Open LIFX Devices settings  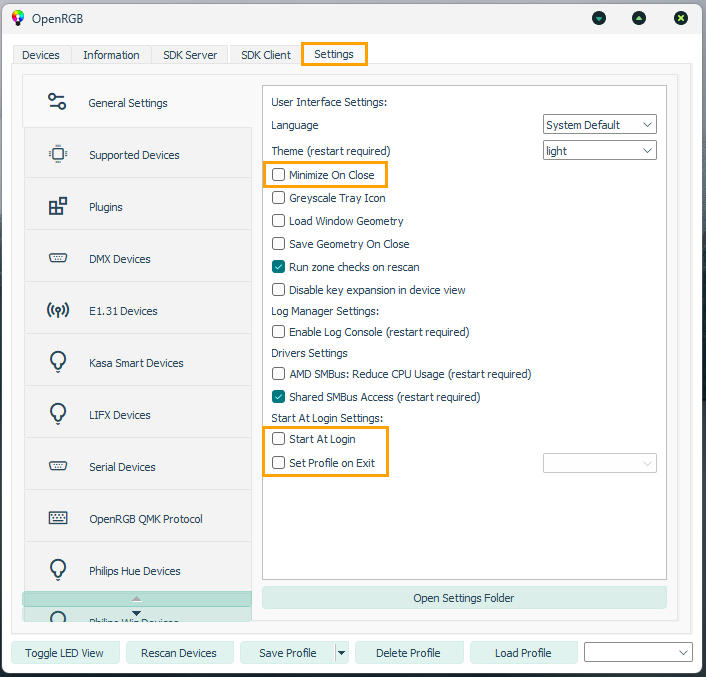click(138, 413)
